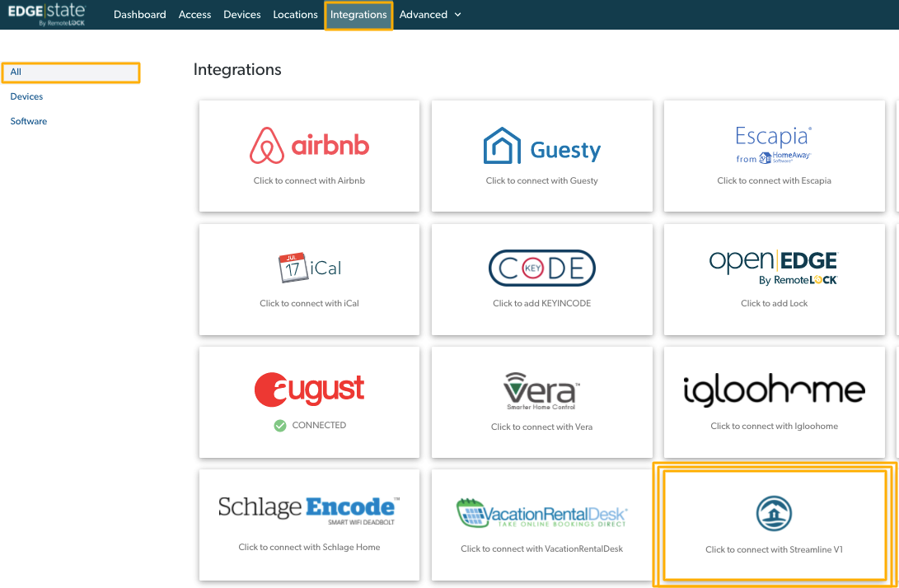Select the All filter in sidebar

point(71,72)
